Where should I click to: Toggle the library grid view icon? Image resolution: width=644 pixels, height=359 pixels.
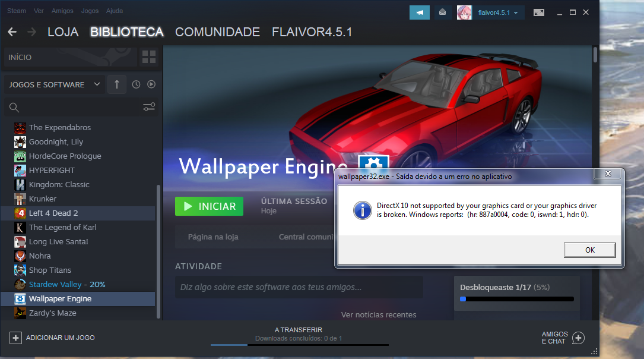point(148,56)
